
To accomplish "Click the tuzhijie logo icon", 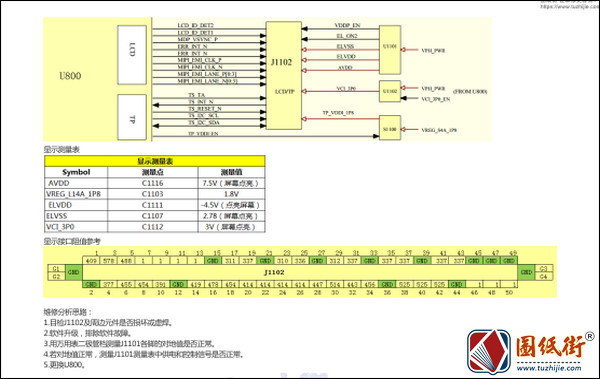I will click(x=489, y=352).
